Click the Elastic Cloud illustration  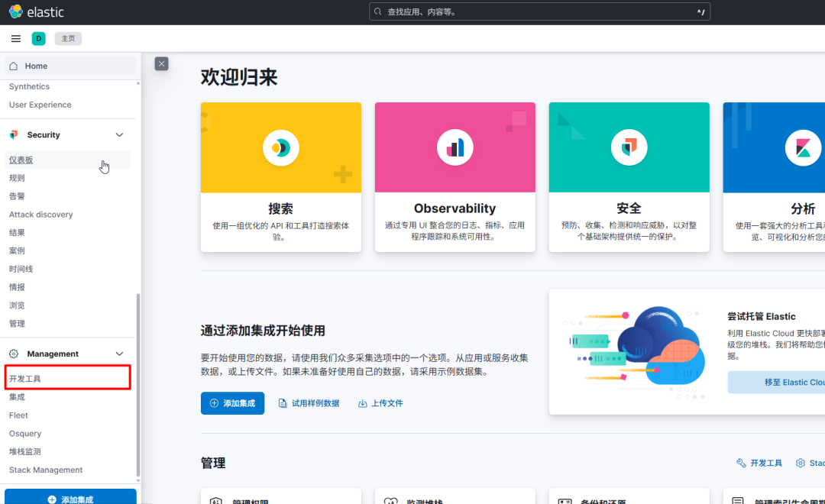pos(634,351)
